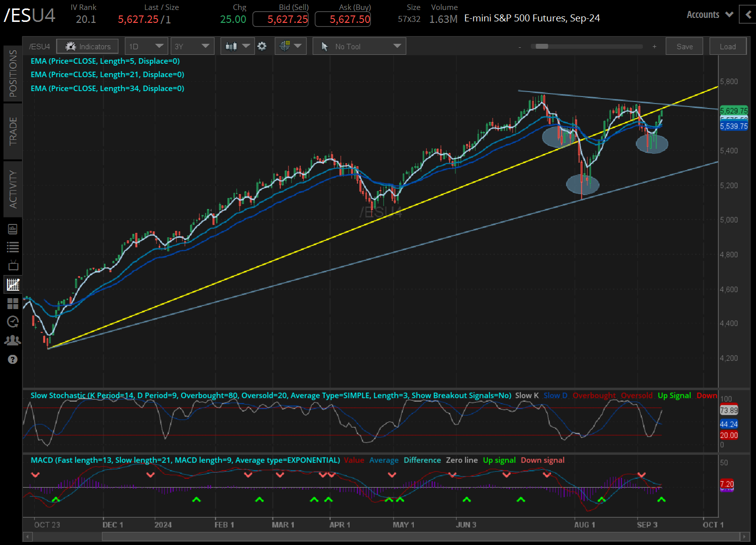Select the candlestick chart type icon
Image resolution: width=756 pixels, height=545 pixels.
point(233,46)
